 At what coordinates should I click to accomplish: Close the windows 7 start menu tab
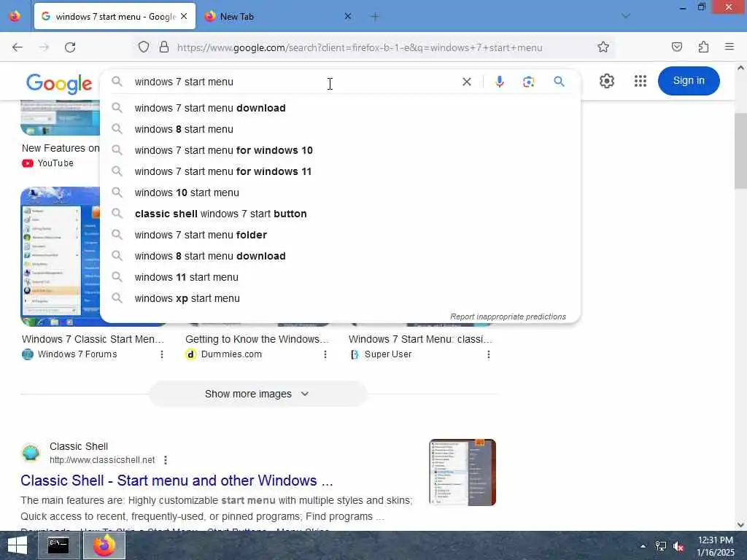tap(184, 16)
